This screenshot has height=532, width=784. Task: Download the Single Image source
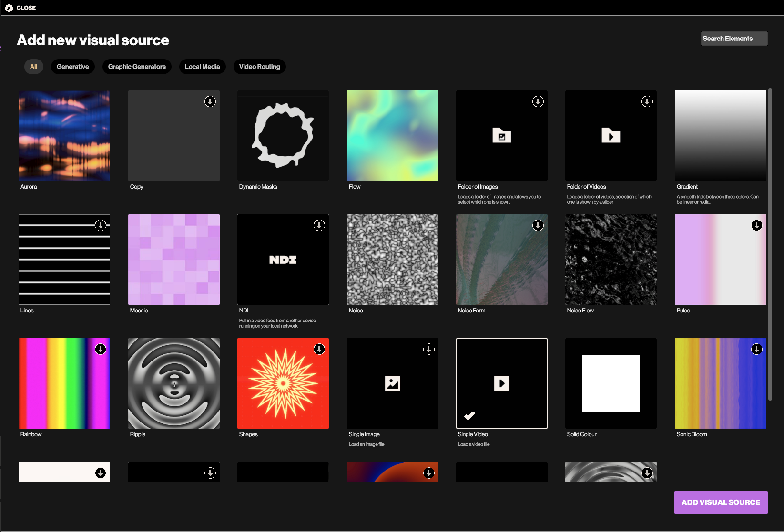pyautogui.click(x=429, y=349)
